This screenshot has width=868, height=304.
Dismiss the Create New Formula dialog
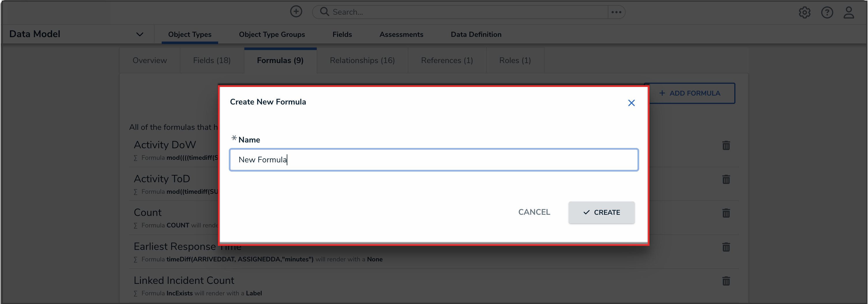631,103
